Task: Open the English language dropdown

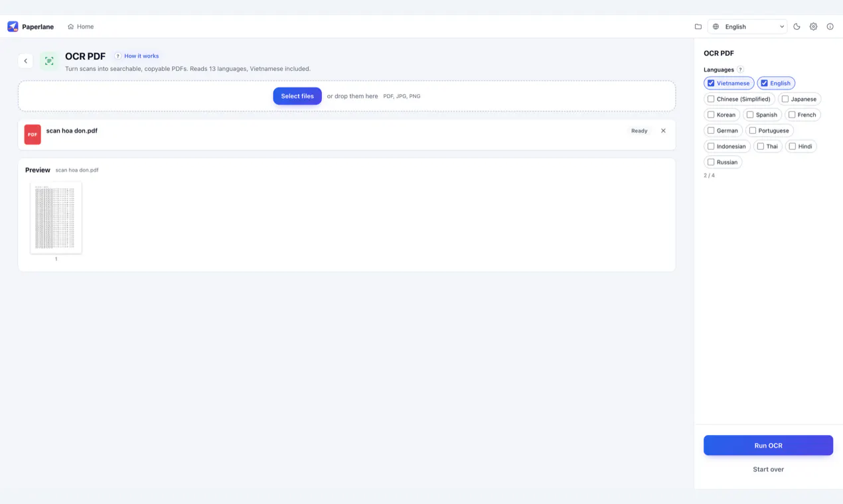Action: click(x=747, y=27)
